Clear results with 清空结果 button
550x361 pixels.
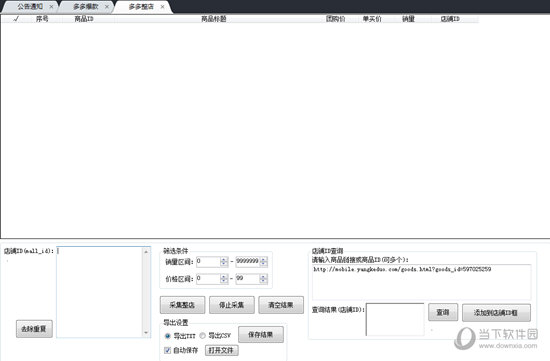(281, 305)
